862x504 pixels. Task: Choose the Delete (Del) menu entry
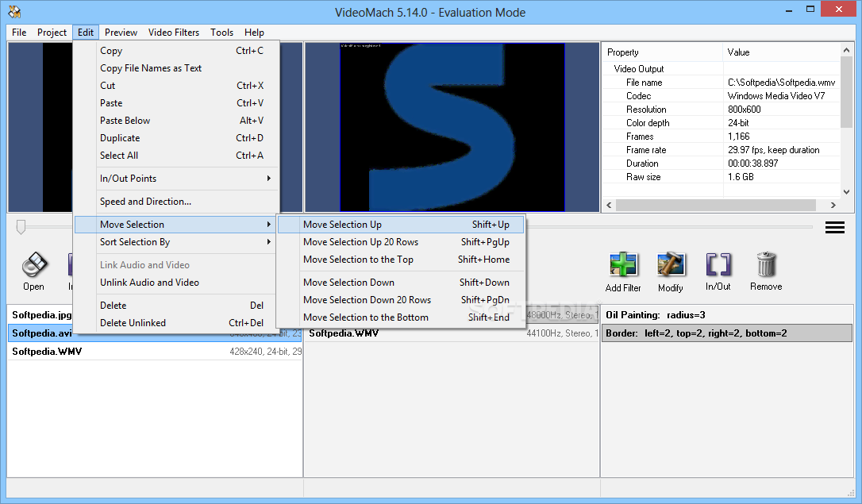click(x=176, y=306)
